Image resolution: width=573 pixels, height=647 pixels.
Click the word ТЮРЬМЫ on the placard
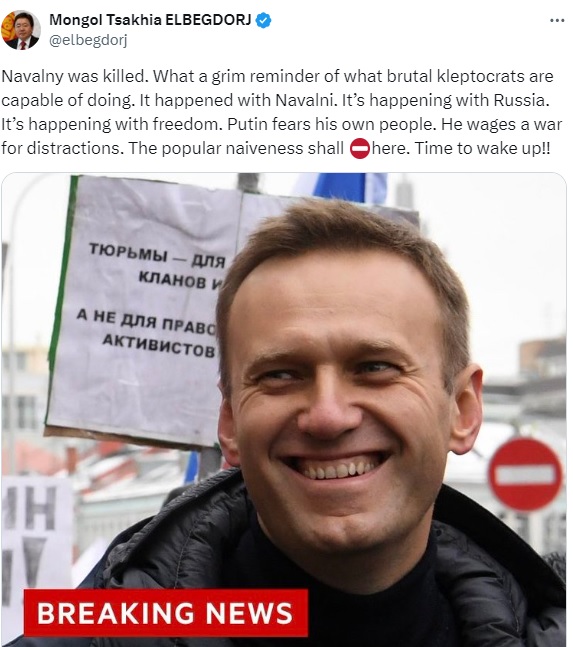pyautogui.click(x=128, y=252)
